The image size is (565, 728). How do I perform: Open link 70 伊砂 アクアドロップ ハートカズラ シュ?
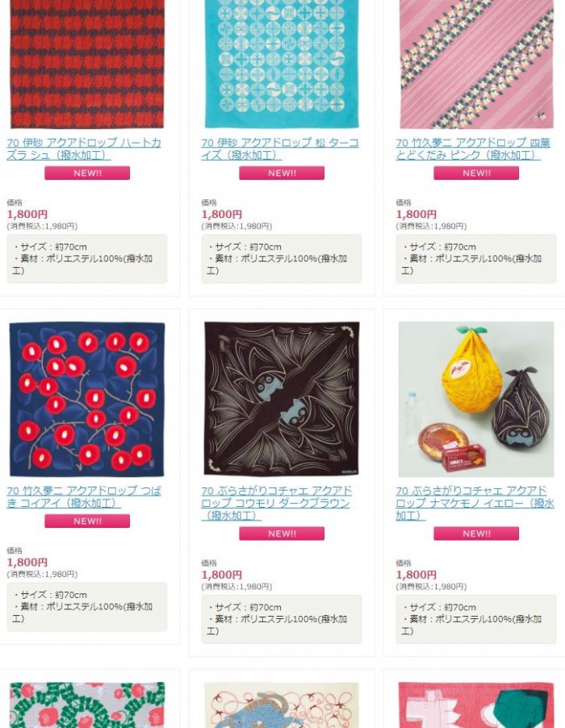(84, 149)
